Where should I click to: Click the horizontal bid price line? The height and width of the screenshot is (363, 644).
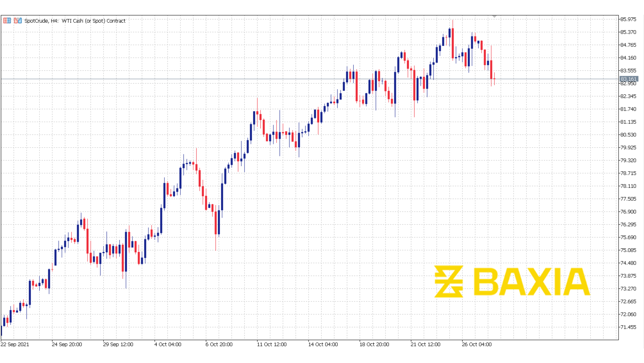[310, 79]
